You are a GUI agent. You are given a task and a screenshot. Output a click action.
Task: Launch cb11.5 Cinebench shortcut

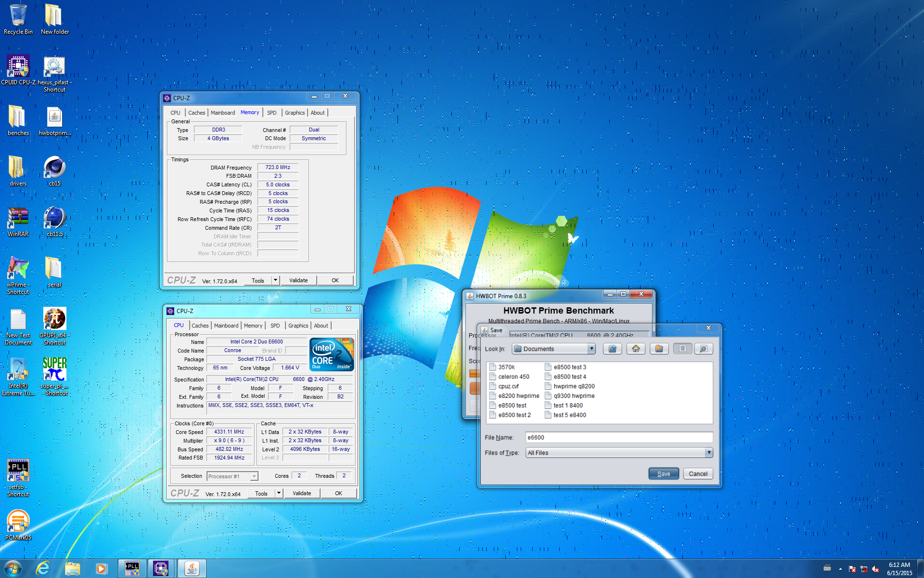click(x=54, y=222)
